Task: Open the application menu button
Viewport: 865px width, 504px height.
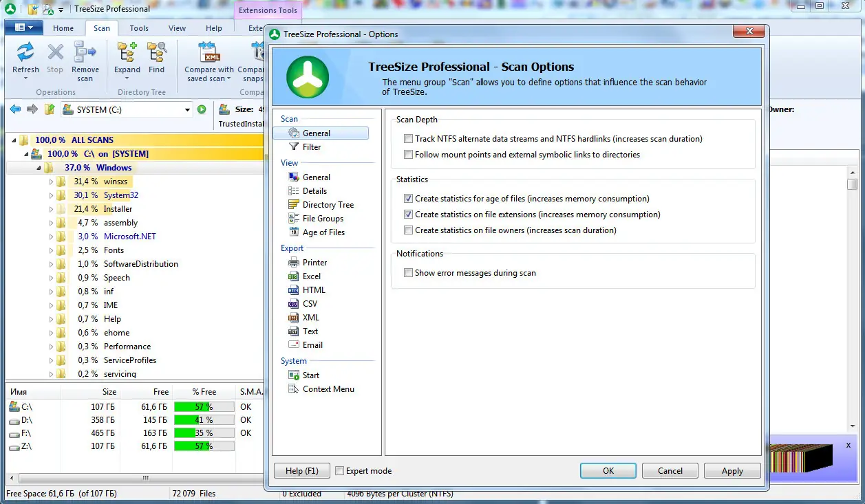Action: point(23,28)
